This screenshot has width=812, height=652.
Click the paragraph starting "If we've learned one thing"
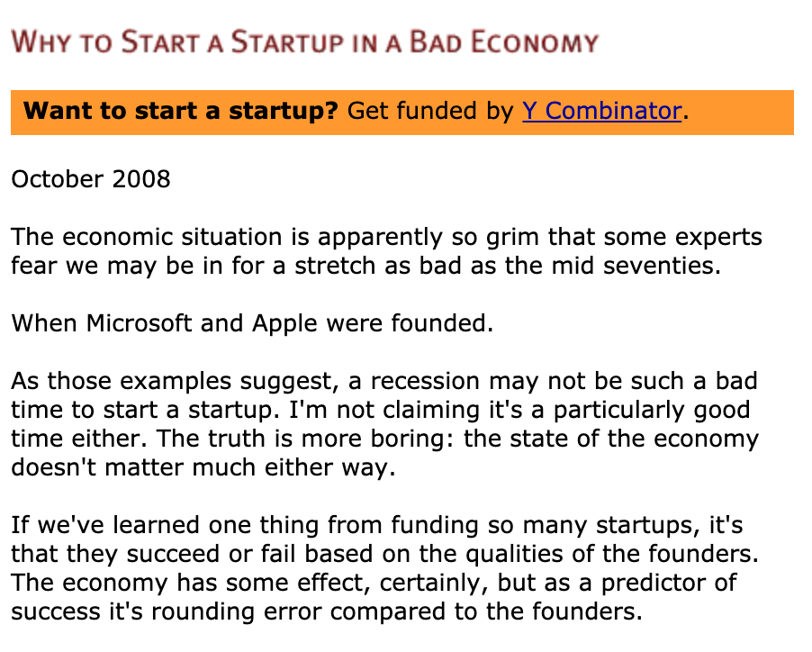(377, 568)
